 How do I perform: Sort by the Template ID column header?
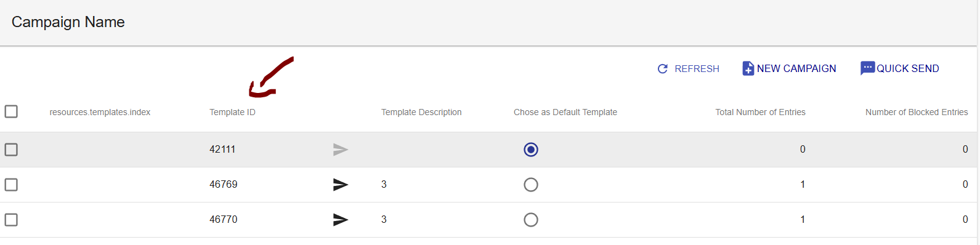coord(232,112)
